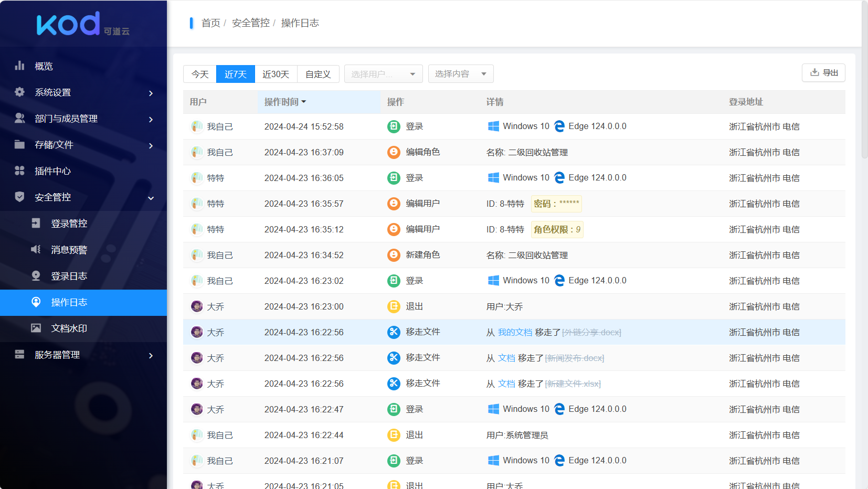Screen dimensions: 868x489
Task: Click the 新建角色 icon in the 16:34:52 row
Action: pos(394,255)
